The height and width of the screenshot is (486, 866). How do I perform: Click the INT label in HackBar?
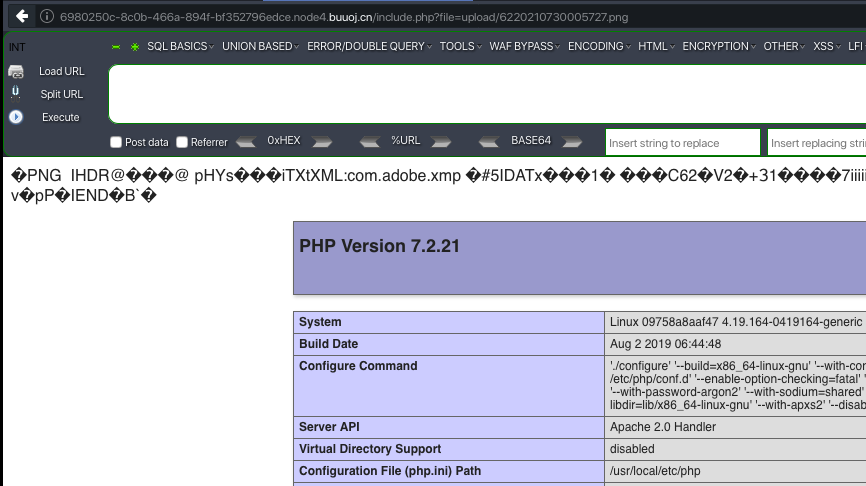[17, 47]
